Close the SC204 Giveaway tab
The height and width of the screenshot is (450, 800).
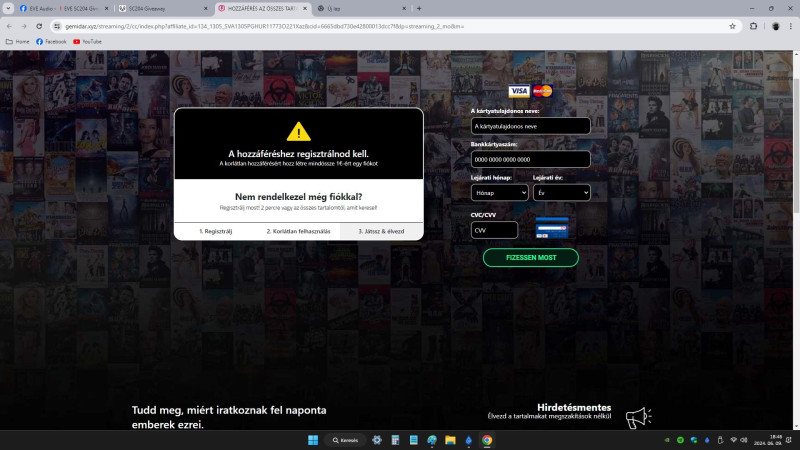(206, 8)
